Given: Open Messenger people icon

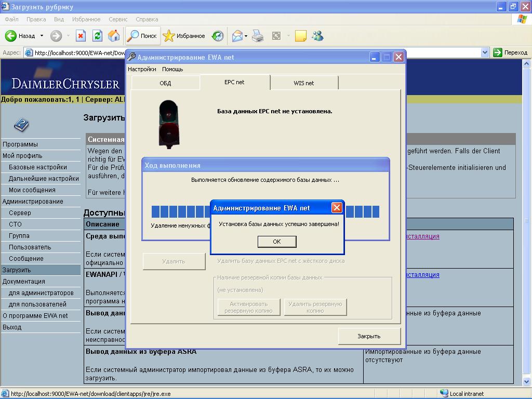Looking at the screenshot, I should [318, 36].
